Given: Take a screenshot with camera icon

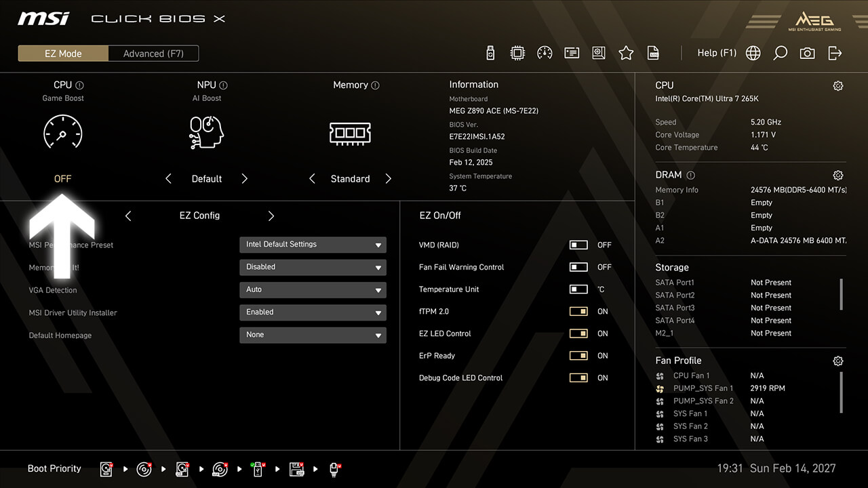Looking at the screenshot, I should pyautogui.click(x=807, y=53).
